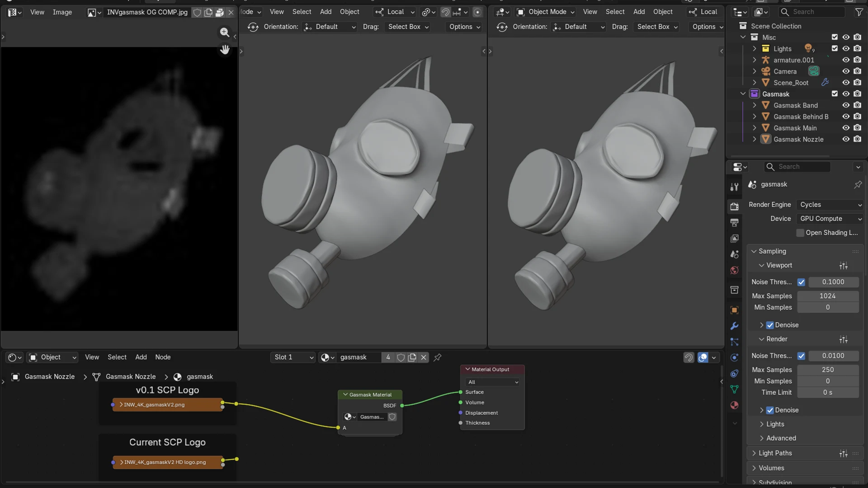
Task: Enable Open Shading Language checkbox
Action: click(800, 233)
